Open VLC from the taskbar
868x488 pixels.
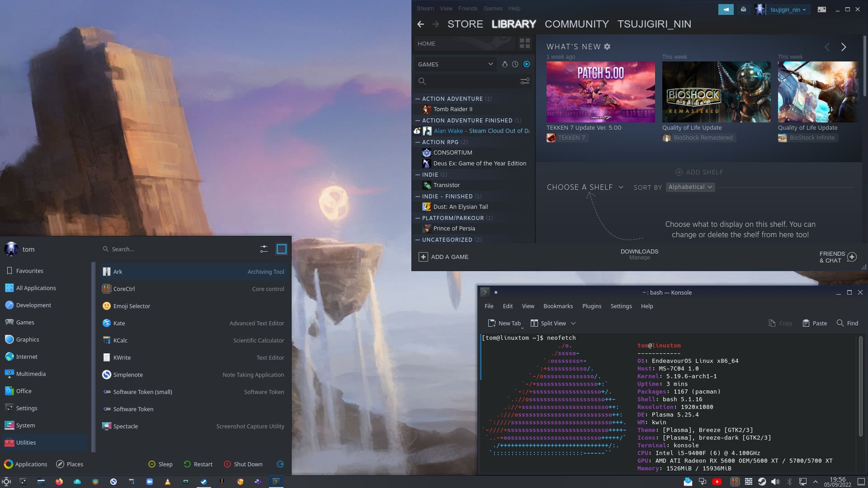(168, 482)
